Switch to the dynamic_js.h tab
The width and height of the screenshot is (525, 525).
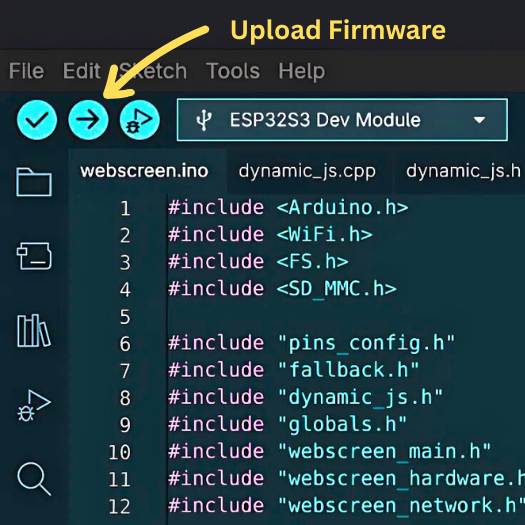click(463, 171)
